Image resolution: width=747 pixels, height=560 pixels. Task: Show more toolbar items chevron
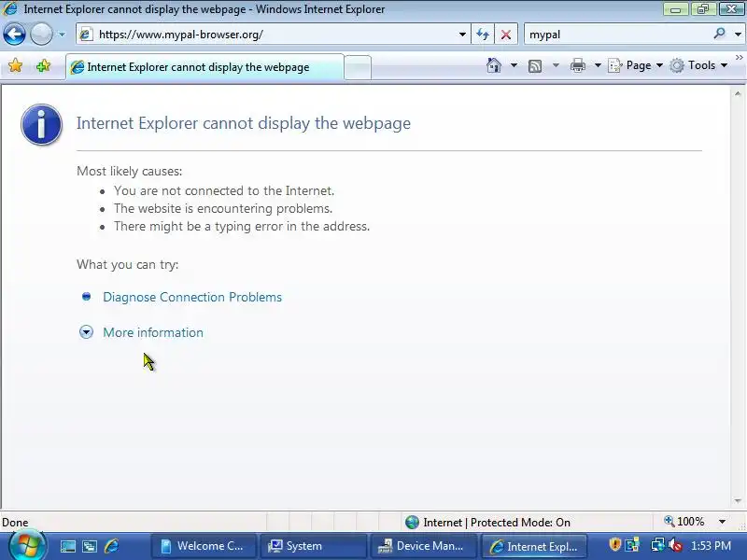point(740,58)
